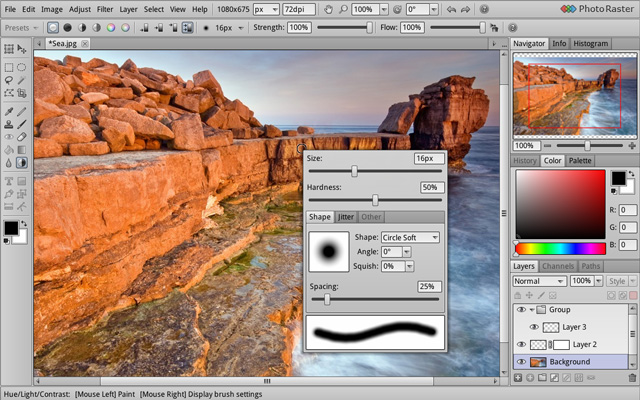Image resolution: width=640 pixels, height=400 pixels.
Task: Select the Crop tool
Action: pyautogui.click(x=22, y=93)
